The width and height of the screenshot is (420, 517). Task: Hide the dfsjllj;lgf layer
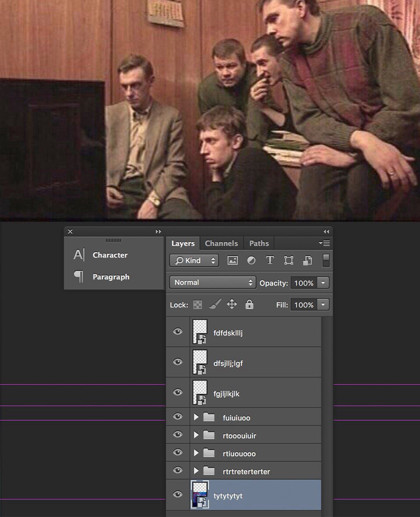point(178,362)
